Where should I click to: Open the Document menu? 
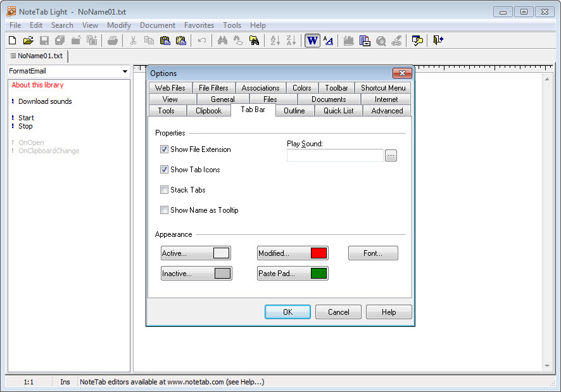[x=158, y=25]
